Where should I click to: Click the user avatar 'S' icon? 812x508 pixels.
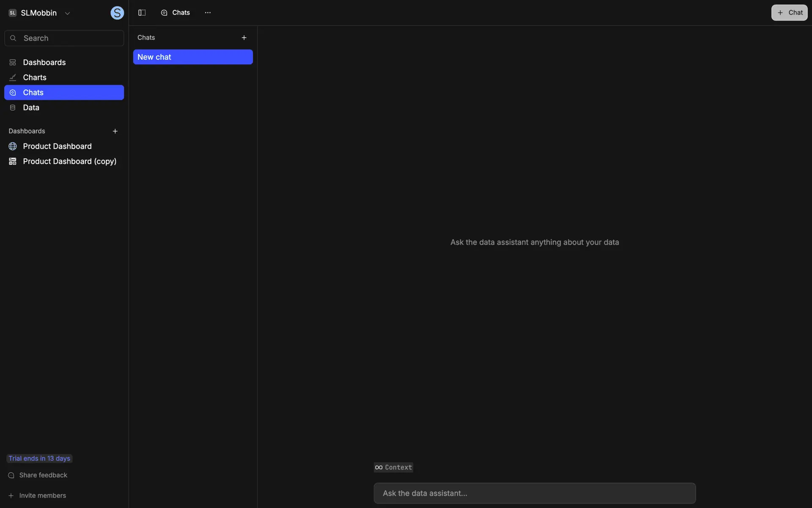point(117,13)
